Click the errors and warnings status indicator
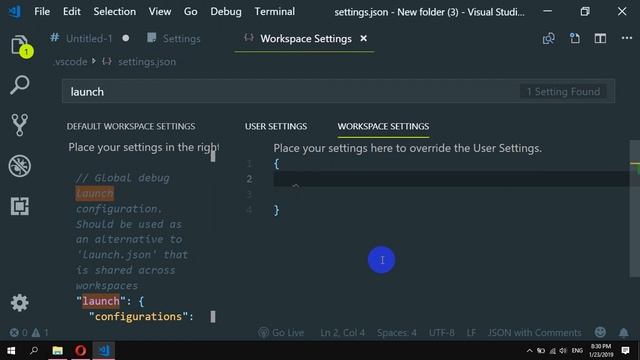The height and width of the screenshot is (360, 640). (29, 333)
